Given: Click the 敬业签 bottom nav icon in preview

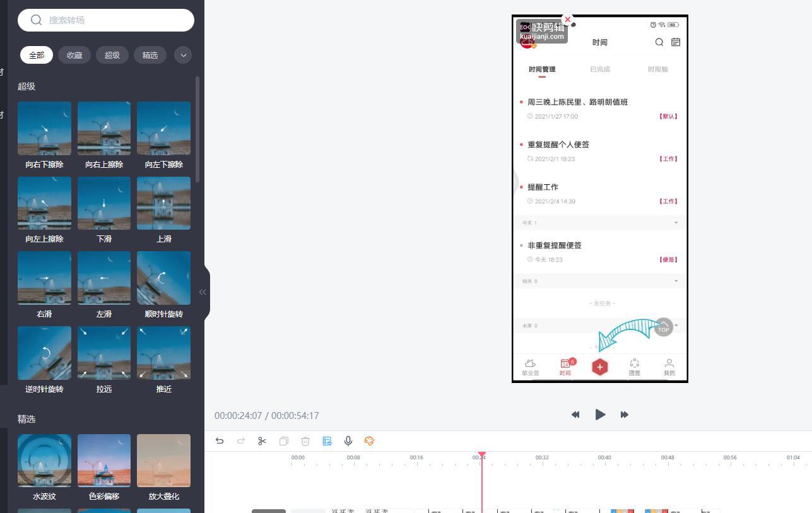Looking at the screenshot, I should tap(531, 367).
